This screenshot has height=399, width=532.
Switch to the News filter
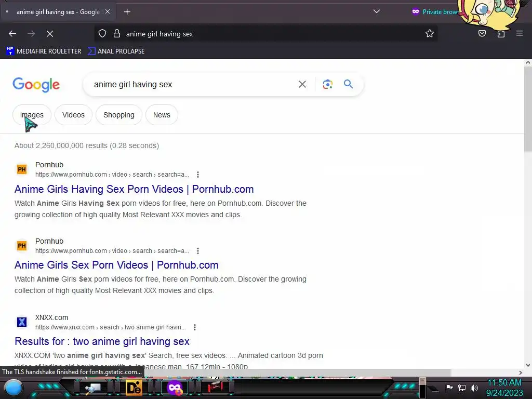[x=162, y=115]
